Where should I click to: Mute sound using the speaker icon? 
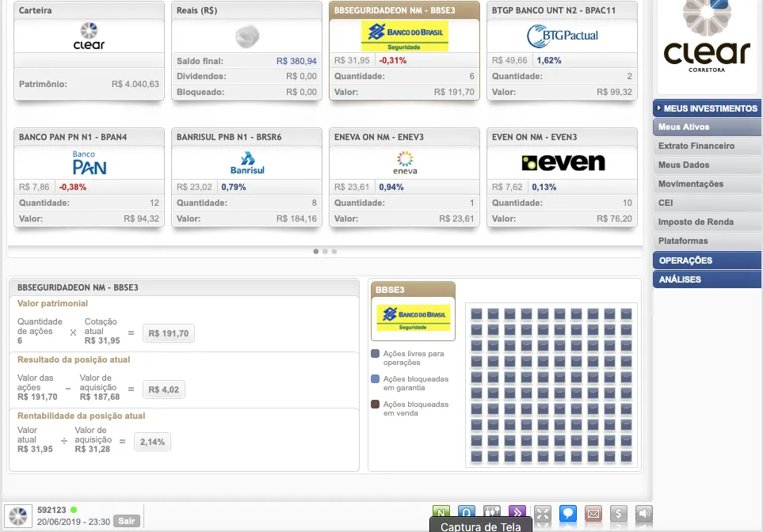[644, 513]
